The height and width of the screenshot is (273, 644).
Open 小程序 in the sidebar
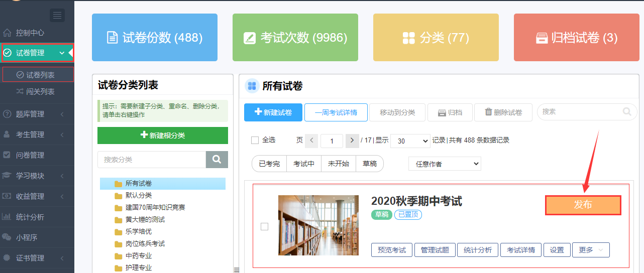[x=27, y=237]
